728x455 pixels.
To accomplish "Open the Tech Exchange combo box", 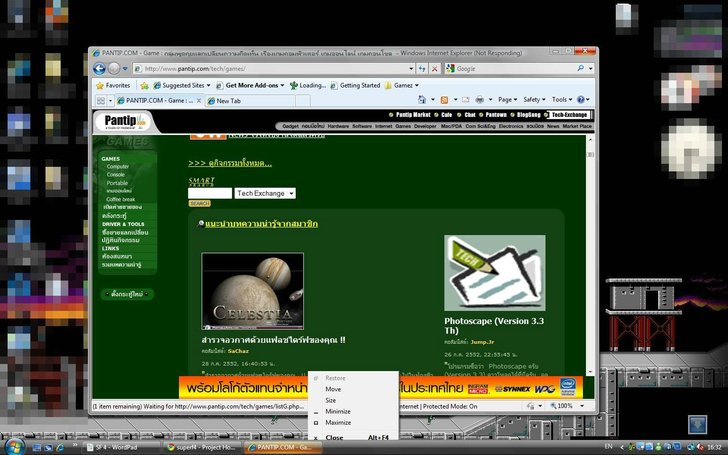I will click(265, 193).
